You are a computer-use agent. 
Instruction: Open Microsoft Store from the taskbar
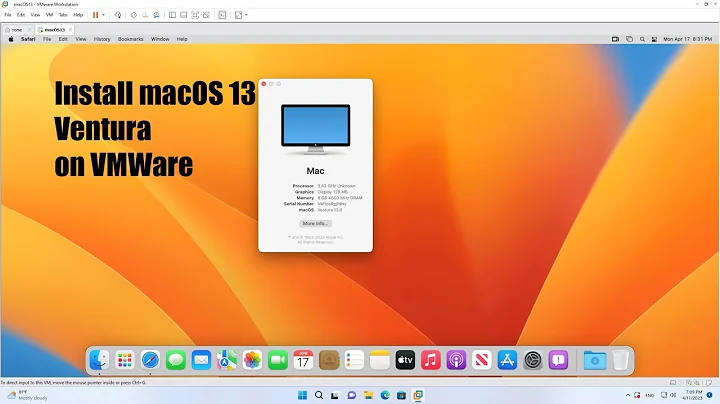401,395
